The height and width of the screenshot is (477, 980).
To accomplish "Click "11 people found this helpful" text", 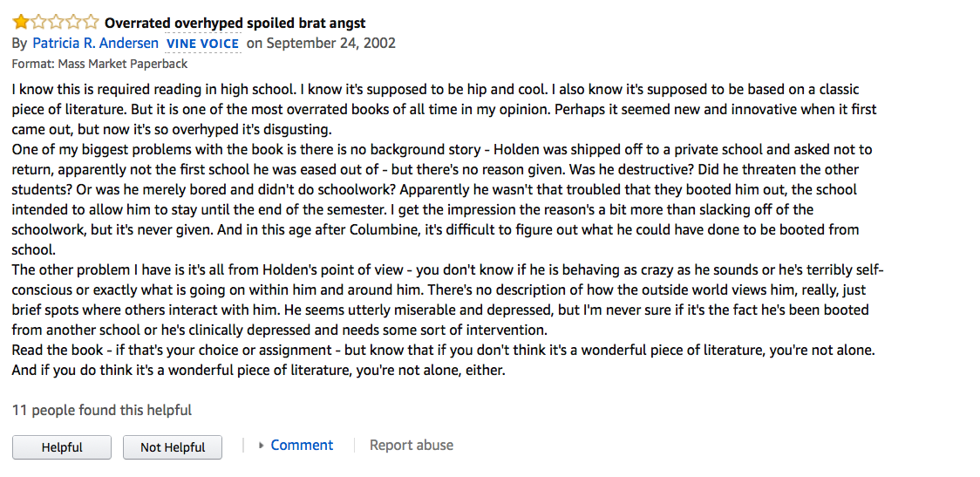I will 102,410.
